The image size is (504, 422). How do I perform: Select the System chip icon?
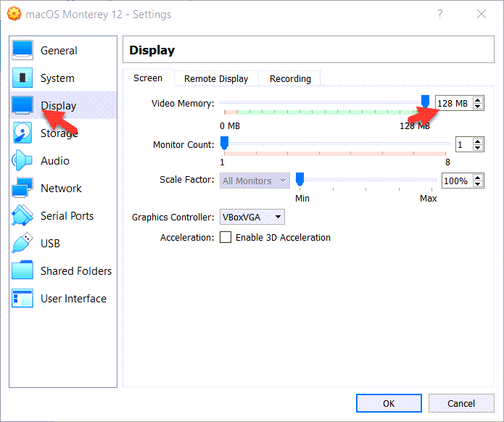22,78
